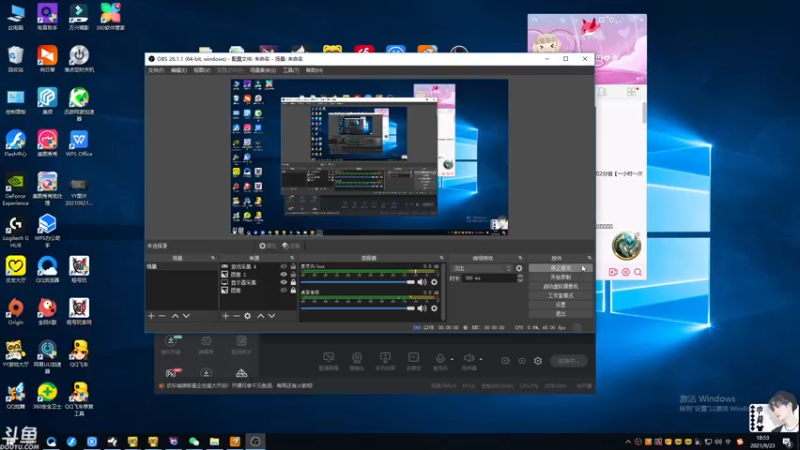Move scene down with the down arrow
The height and width of the screenshot is (450, 800).
tap(186, 316)
